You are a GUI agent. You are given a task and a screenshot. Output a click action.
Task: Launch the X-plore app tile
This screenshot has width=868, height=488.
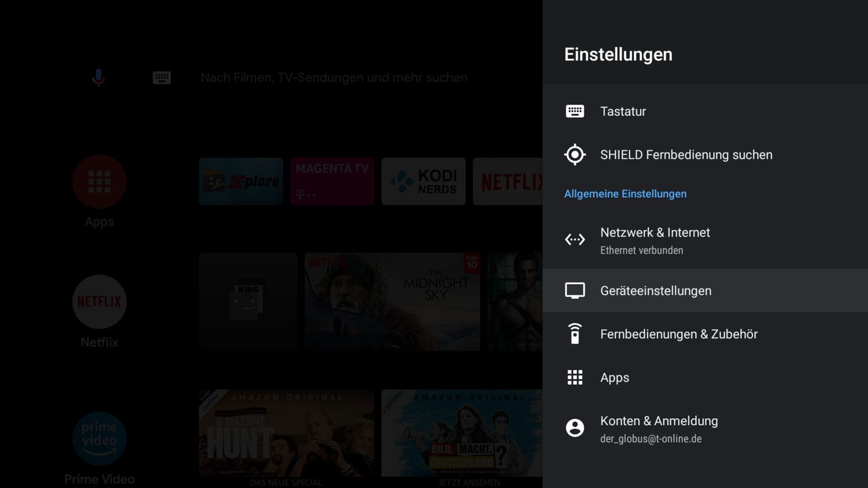pos(241,182)
